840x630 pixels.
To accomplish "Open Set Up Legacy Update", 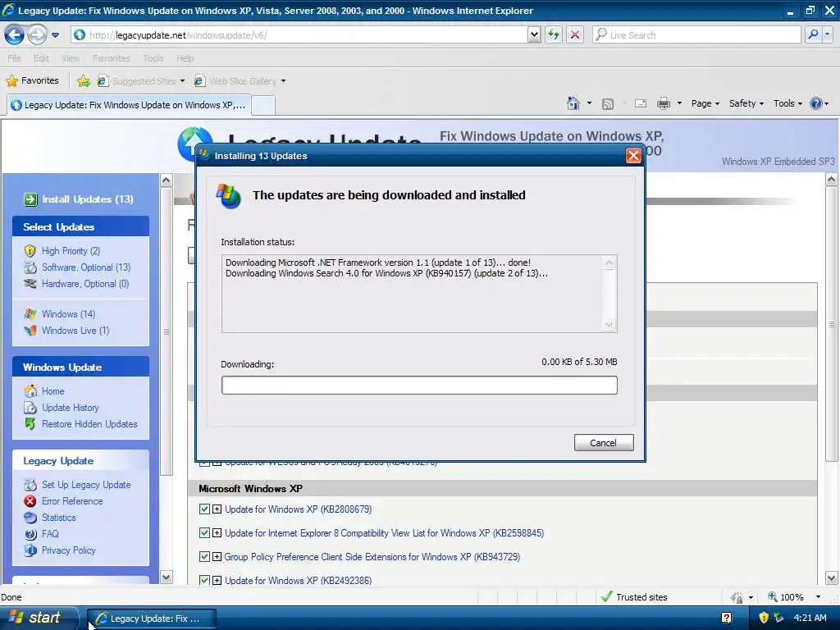I will (x=85, y=485).
